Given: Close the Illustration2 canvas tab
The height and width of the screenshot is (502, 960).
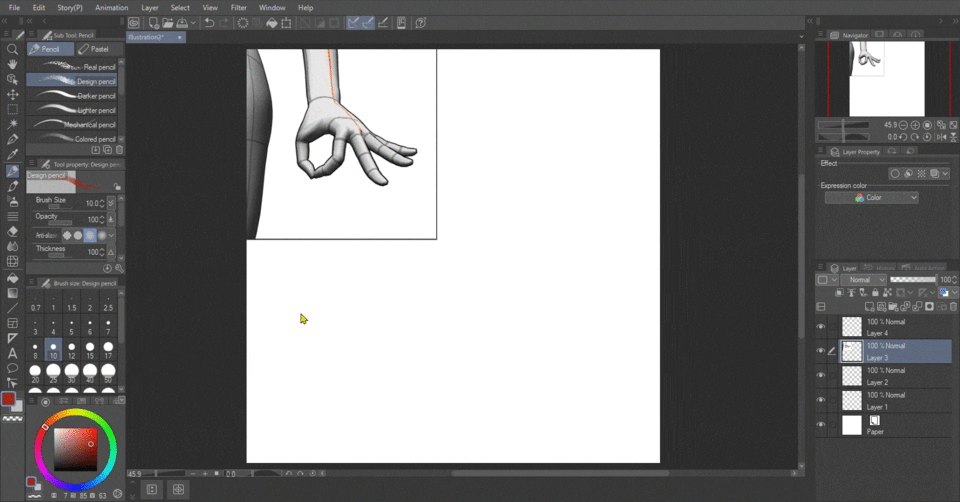Looking at the screenshot, I should (179, 37).
